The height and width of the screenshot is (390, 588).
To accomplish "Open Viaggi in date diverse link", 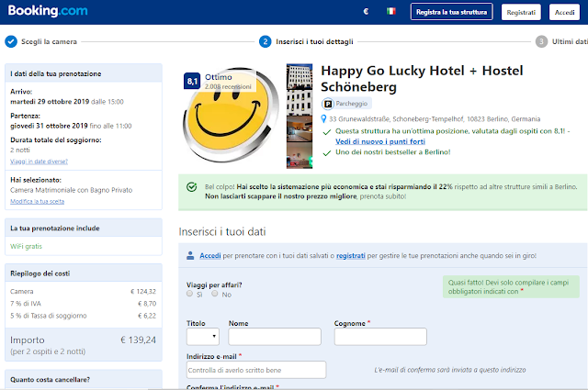I will click(39, 162).
